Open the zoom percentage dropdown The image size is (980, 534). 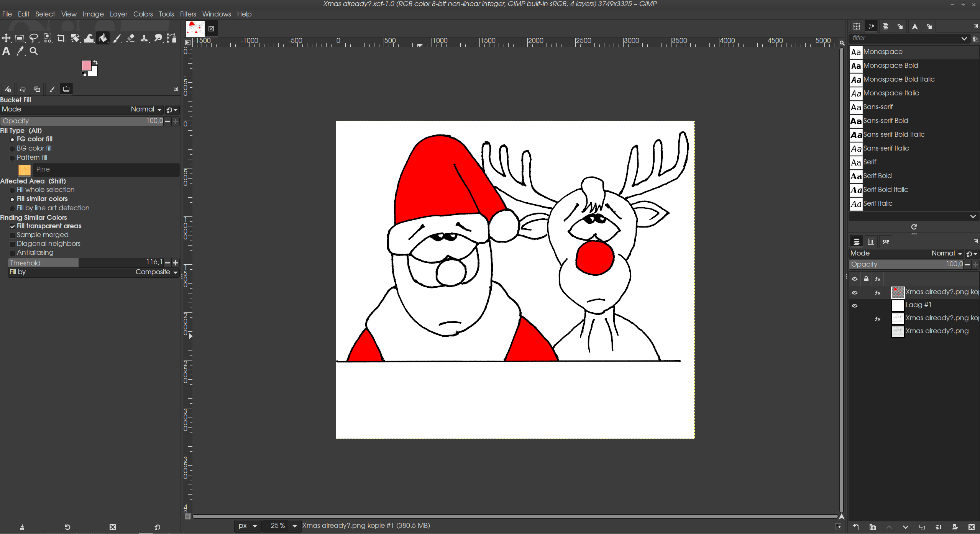click(294, 526)
